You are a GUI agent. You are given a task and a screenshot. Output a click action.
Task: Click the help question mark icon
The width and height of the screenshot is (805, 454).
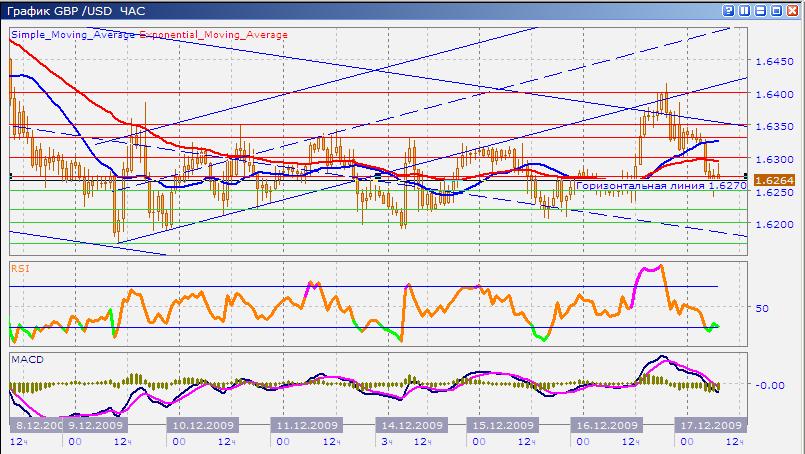pyautogui.click(x=728, y=9)
